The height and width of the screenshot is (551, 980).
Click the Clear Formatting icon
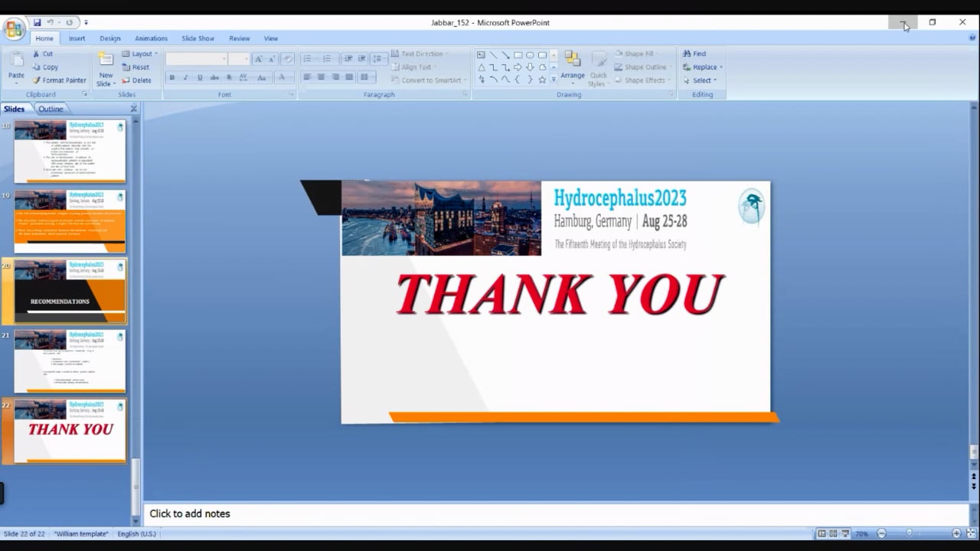coord(287,59)
